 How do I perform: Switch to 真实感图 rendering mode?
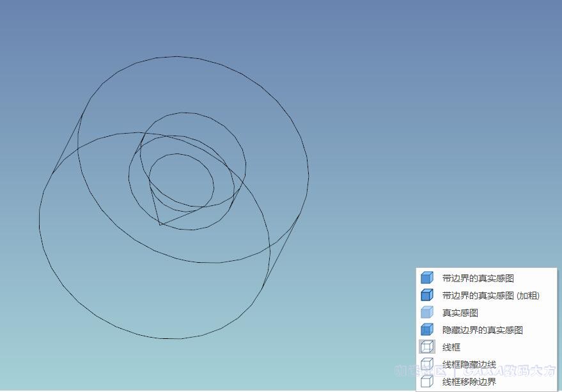460,313
